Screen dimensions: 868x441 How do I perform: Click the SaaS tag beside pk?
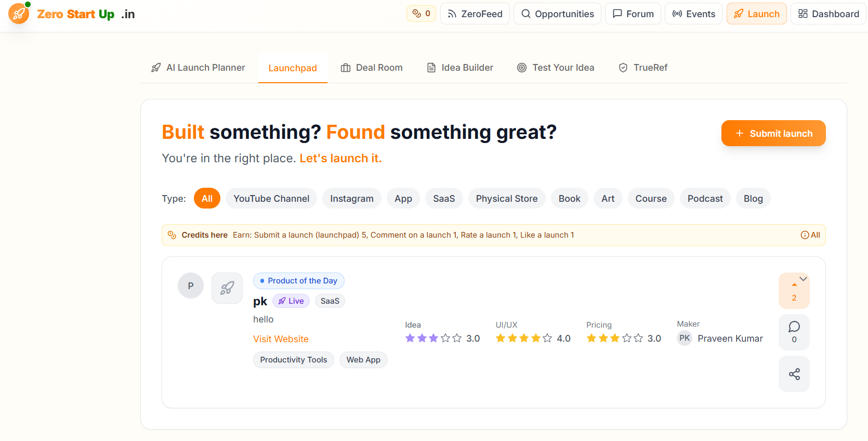pos(330,301)
